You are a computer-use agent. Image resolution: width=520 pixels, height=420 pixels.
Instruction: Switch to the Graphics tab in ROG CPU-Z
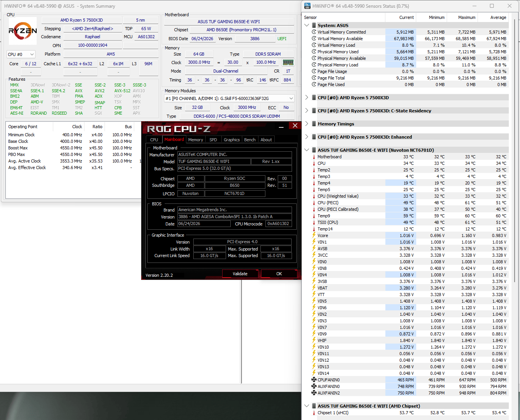[x=232, y=140]
